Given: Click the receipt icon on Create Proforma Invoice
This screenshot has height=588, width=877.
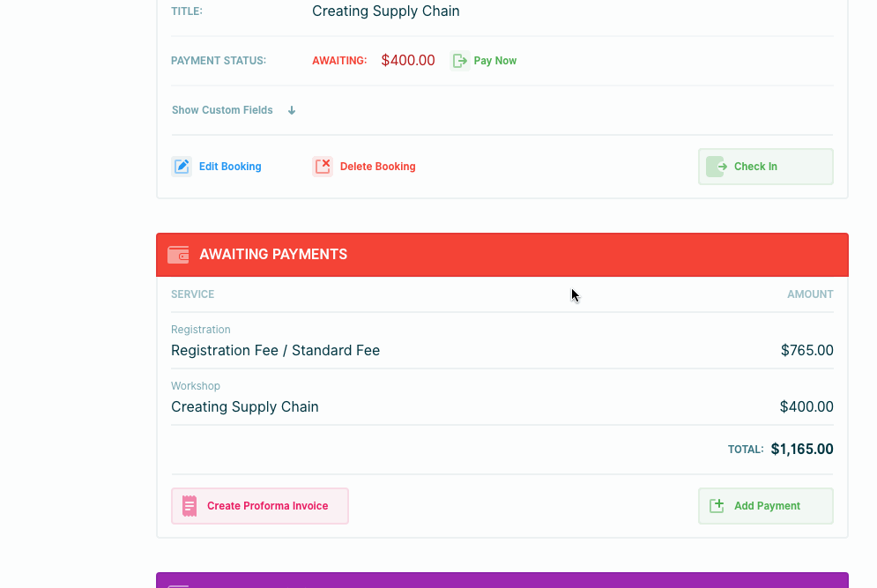Looking at the screenshot, I should coord(190,506).
